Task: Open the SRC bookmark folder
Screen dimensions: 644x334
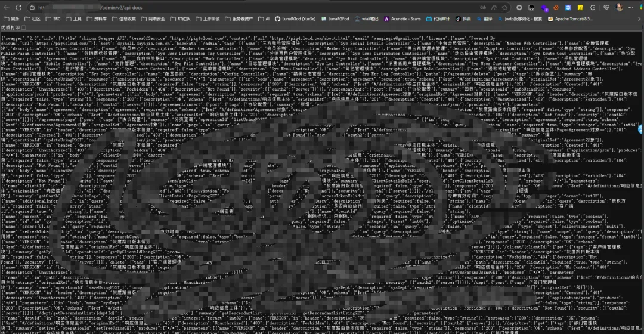Action: [53, 19]
